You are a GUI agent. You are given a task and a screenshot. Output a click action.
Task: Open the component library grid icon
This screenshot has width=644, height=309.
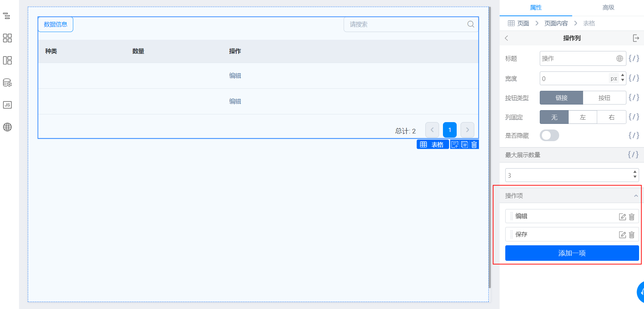7,38
